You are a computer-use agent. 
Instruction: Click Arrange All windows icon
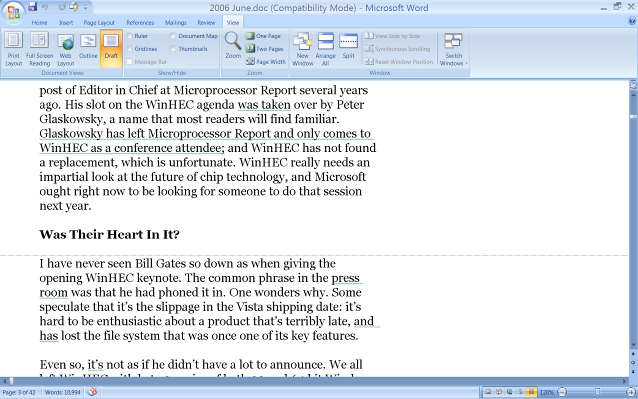pos(326,49)
